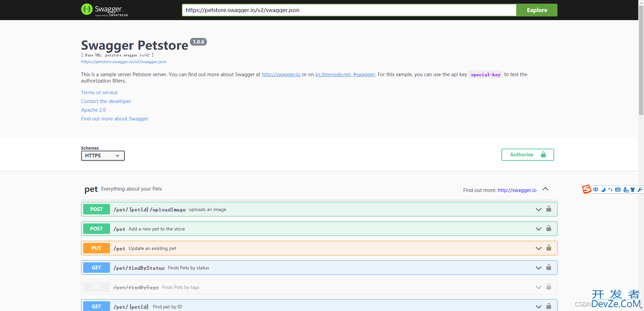Click the 'pet' tag heading
This screenshot has height=311, width=644.
click(x=91, y=189)
